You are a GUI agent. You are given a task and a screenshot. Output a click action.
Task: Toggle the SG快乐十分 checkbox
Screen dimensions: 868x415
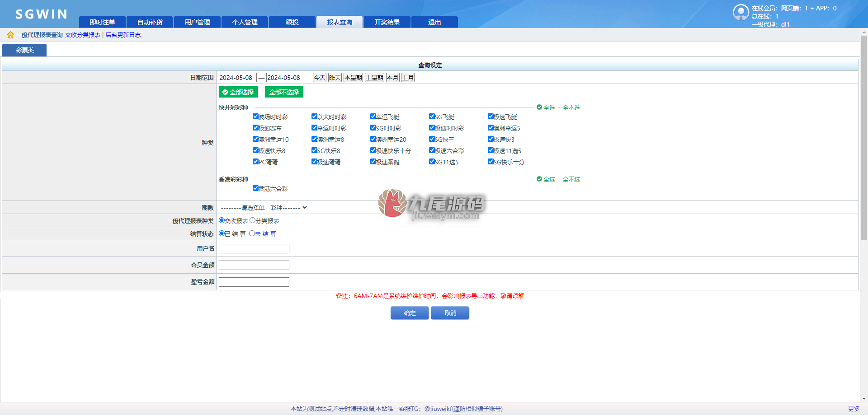pos(491,162)
